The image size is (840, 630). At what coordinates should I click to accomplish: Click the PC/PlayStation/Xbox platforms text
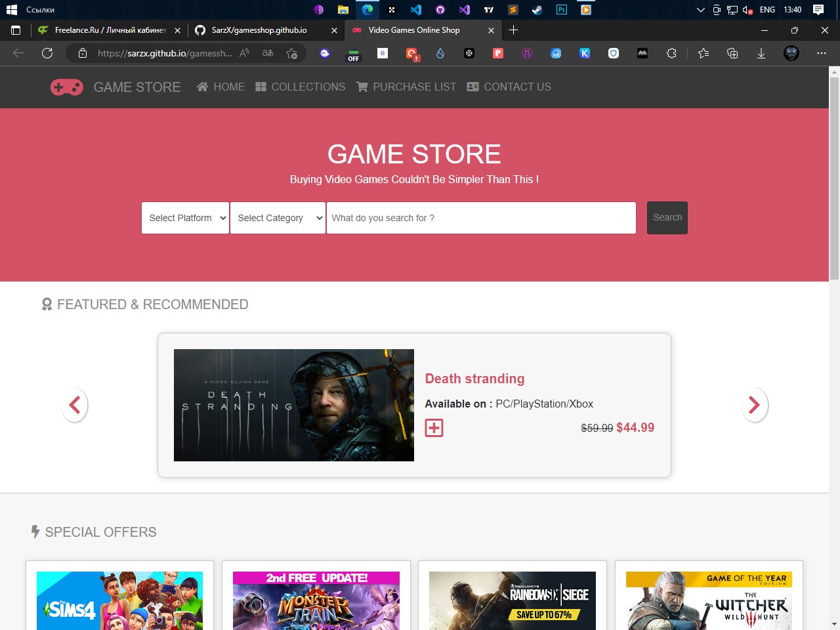pyautogui.click(x=545, y=404)
